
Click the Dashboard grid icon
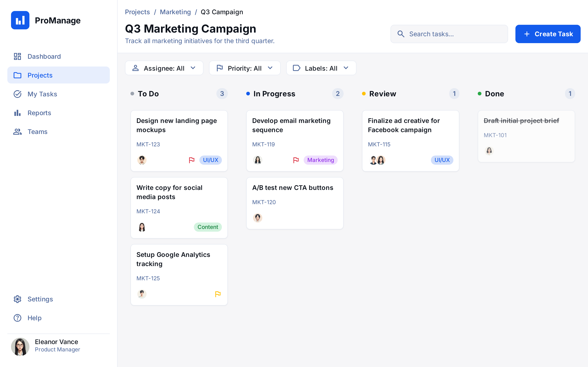click(17, 56)
